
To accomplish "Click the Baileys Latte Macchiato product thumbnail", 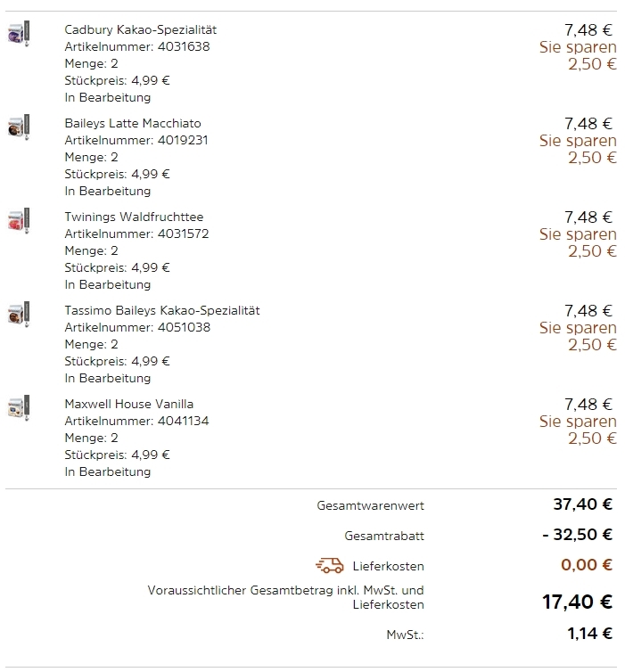I will click(x=20, y=127).
